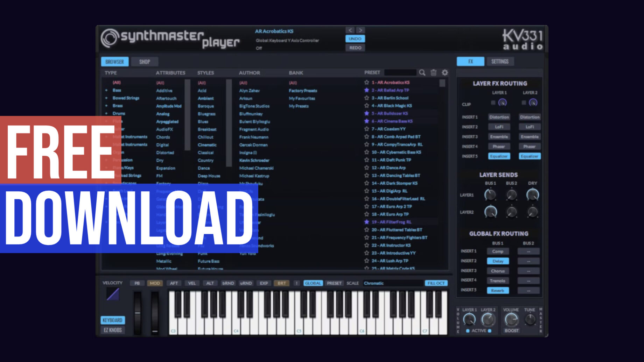Click the KV331 Audio logo

pos(521,39)
